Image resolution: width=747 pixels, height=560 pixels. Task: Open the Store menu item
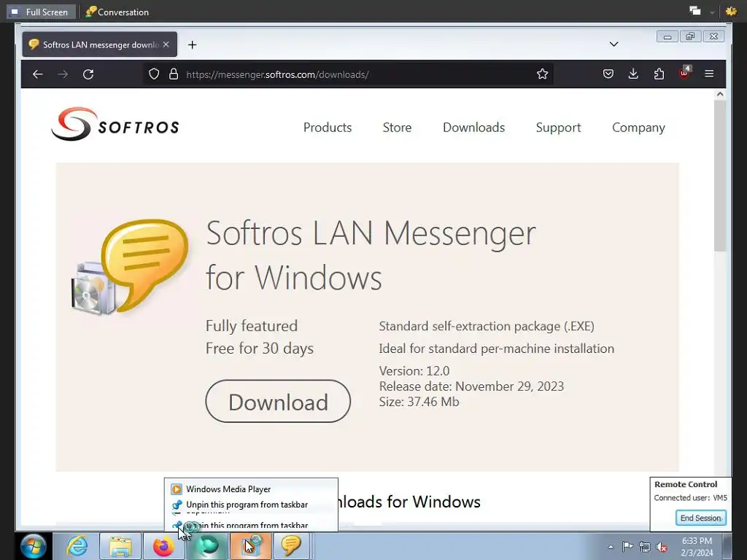[x=397, y=128]
